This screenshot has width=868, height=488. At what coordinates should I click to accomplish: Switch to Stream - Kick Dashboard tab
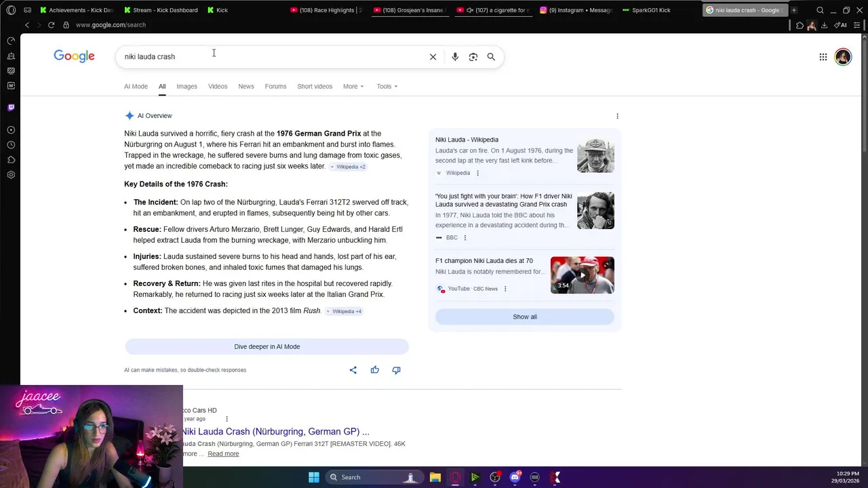[161, 10]
